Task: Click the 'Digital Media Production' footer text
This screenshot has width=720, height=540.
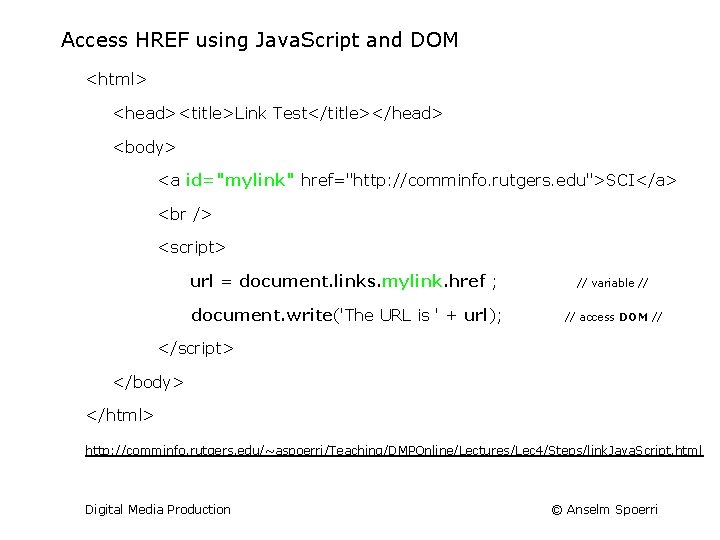Action: pos(158,510)
